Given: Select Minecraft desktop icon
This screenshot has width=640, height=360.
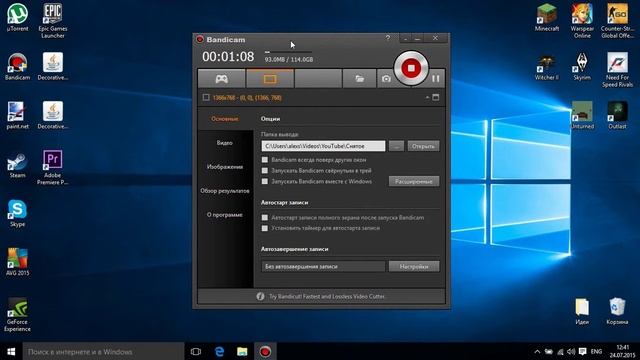Looking at the screenshot, I should (547, 17).
